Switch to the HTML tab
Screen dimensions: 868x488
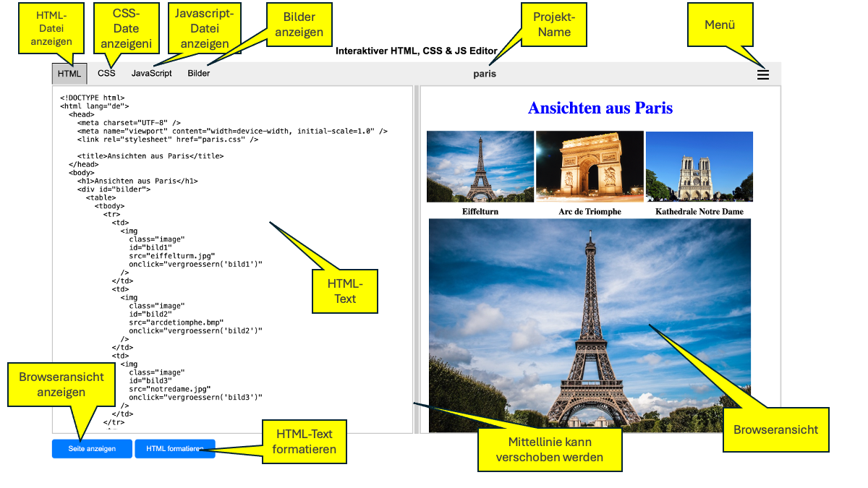(69, 74)
